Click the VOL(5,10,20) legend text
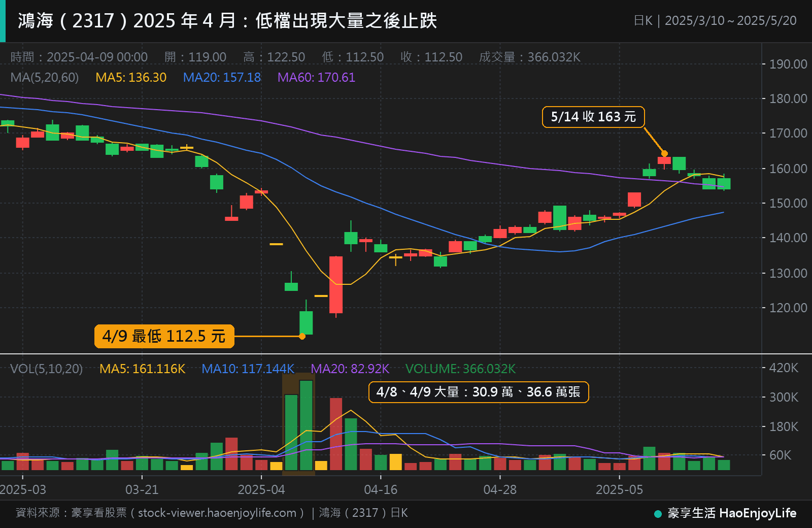The width and height of the screenshot is (812, 528). 46,369
